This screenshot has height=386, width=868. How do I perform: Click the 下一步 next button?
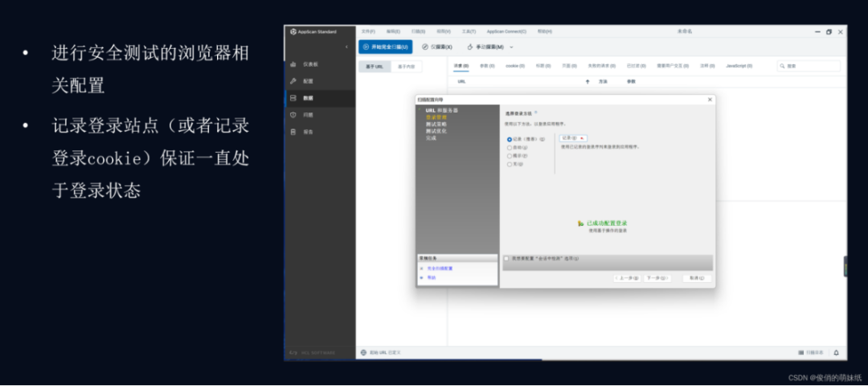(x=657, y=278)
